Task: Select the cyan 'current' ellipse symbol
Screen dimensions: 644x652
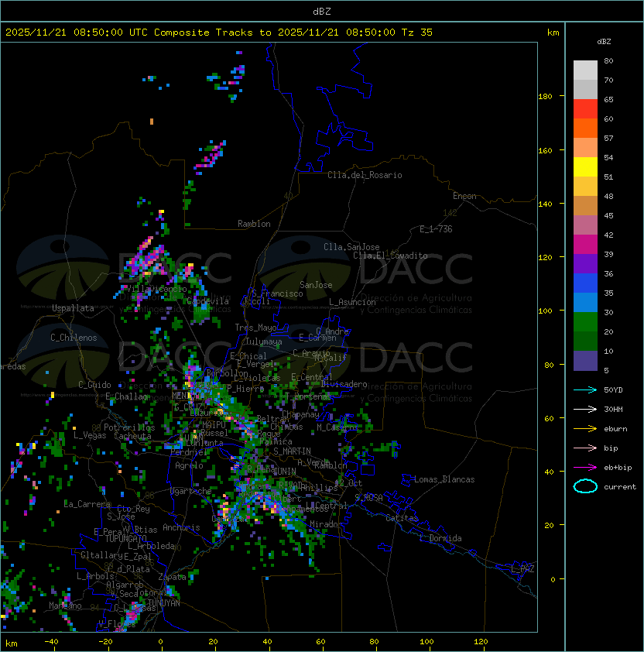Action: (585, 486)
